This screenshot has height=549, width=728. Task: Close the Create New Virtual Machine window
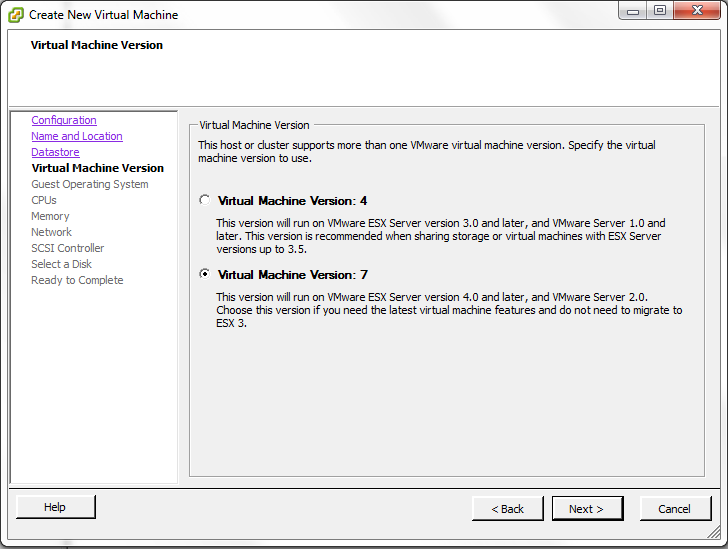coord(697,11)
